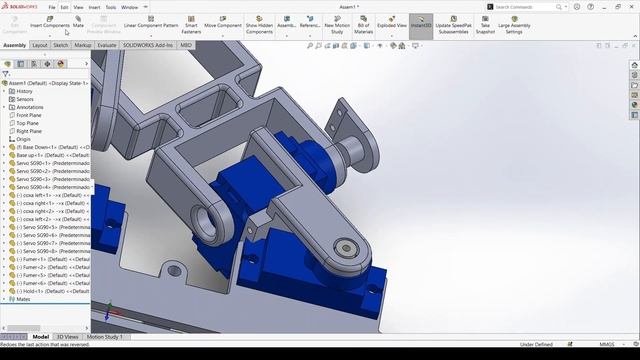Select Front Plane in the tree
Image resolution: width=640 pixels, height=360 pixels.
tap(29, 116)
